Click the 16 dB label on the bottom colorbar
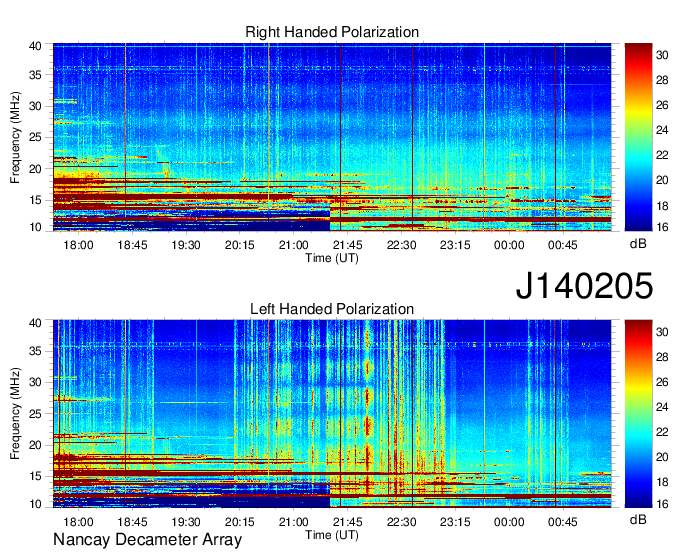This screenshot has width=680, height=552. click(x=662, y=504)
